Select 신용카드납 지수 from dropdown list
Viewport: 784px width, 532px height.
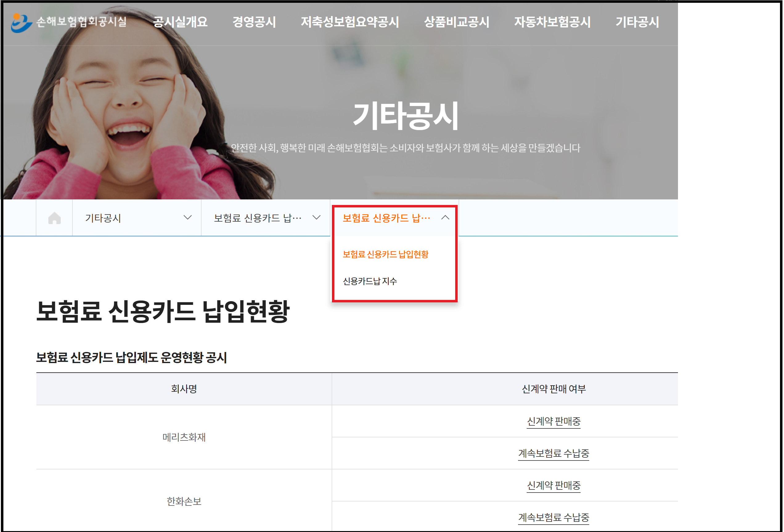tap(370, 281)
